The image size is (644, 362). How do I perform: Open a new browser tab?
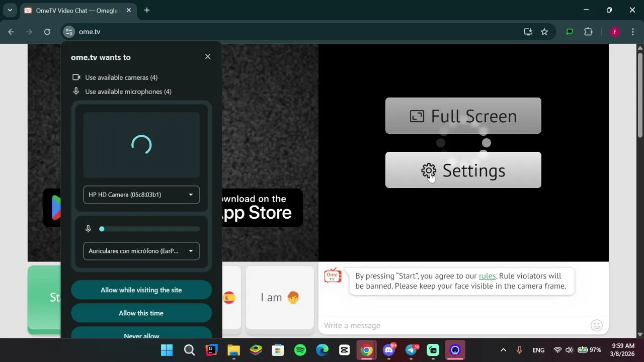[x=147, y=10]
